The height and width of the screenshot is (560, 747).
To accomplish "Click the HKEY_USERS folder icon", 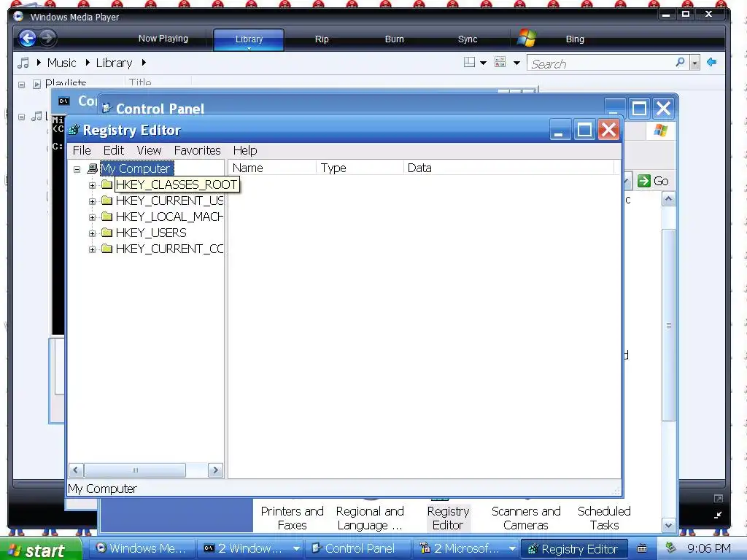I will 107,233.
